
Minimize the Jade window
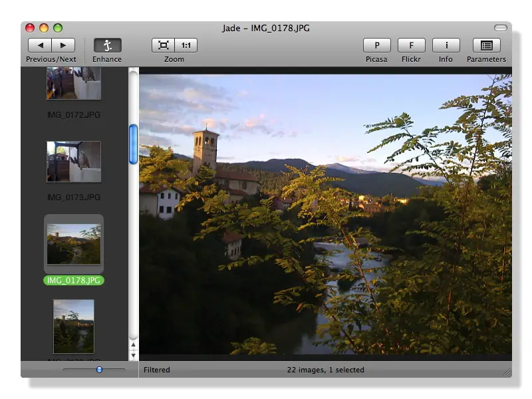click(44, 28)
